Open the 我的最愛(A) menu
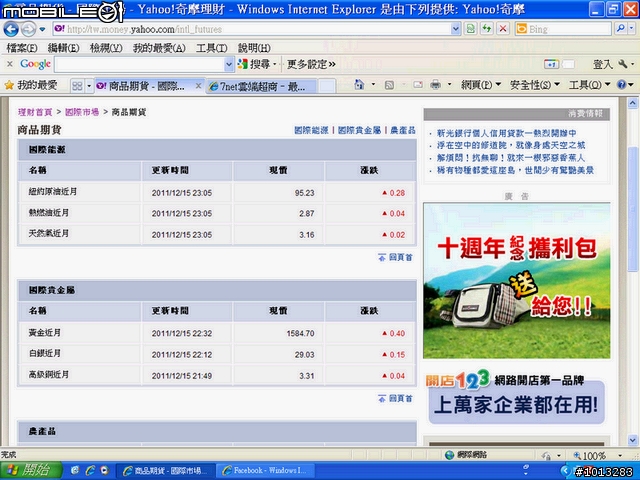This screenshot has width=640, height=480. pyautogui.click(x=159, y=48)
